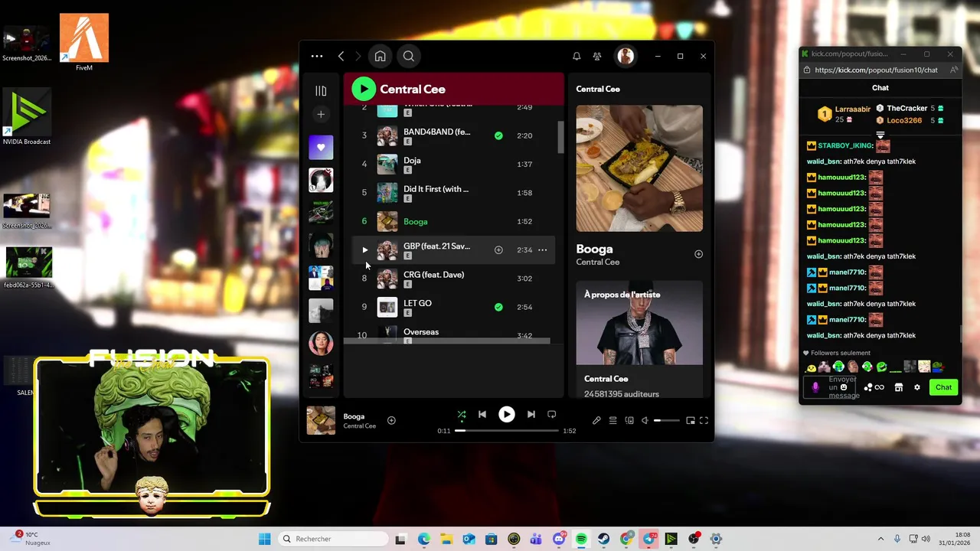Open Liked Songs heart playlist
Viewport: 980px width, 551px height.
click(321, 148)
